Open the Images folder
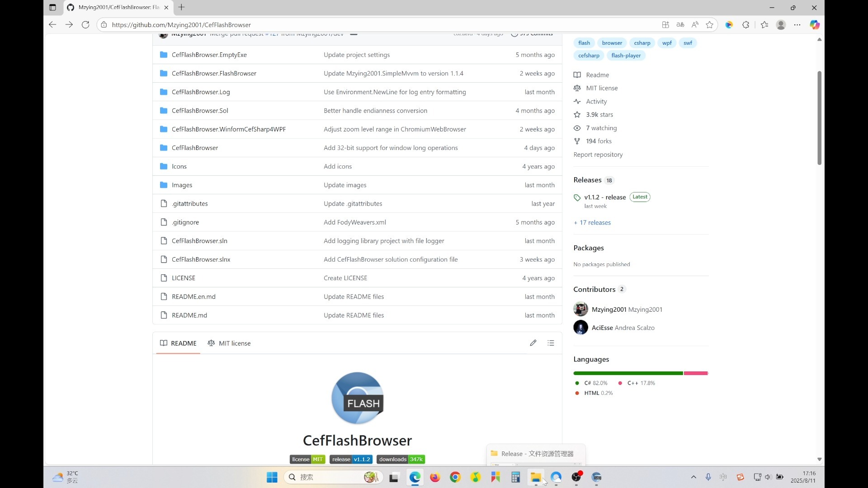This screenshot has height=488, width=868. point(182,185)
